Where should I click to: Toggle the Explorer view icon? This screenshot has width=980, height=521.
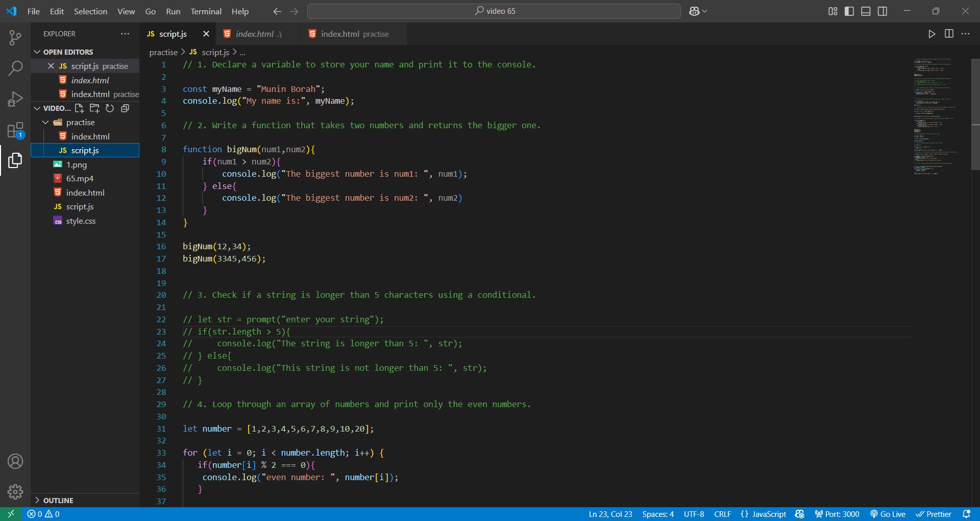pos(15,160)
